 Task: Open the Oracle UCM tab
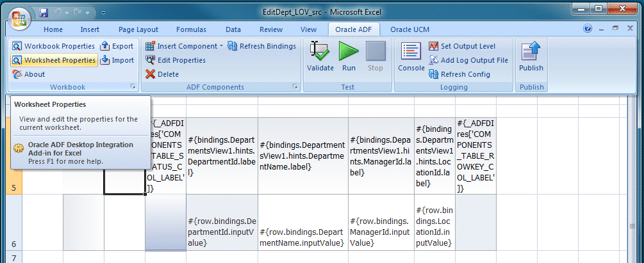coord(410,29)
